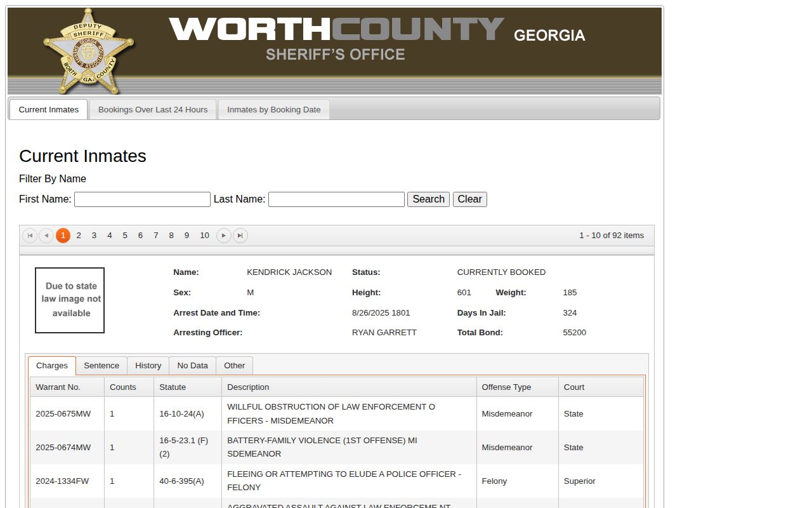This screenshot has height=508, width=812.
Task: Click the Clear filter button
Action: pyautogui.click(x=470, y=199)
